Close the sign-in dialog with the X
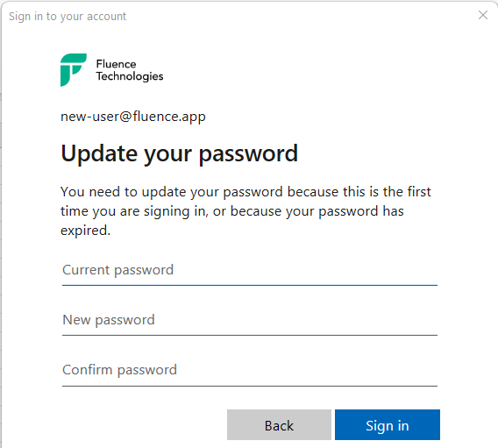498x448 pixels. pos(483,15)
